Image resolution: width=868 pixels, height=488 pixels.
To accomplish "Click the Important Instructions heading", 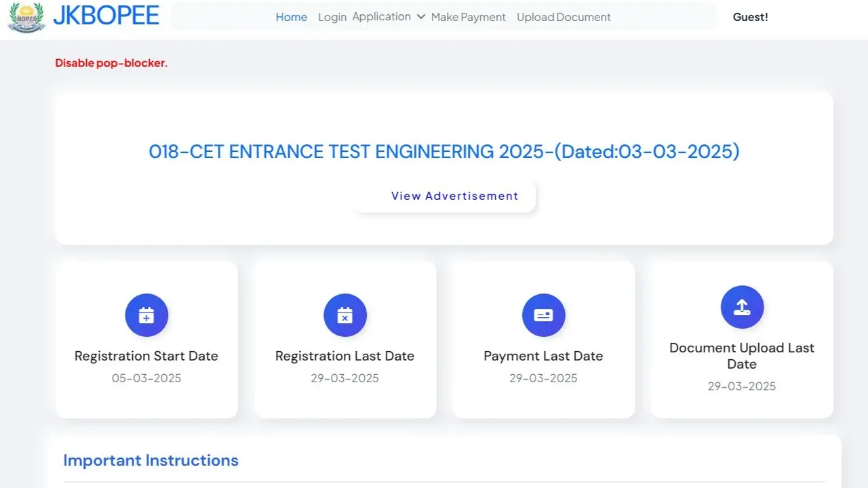I will pyautogui.click(x=151, y=460).
